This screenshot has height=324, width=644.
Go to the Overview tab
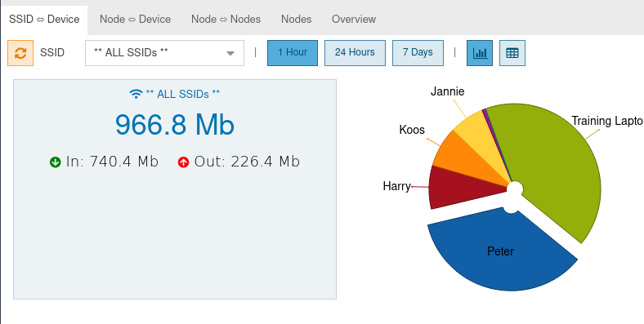pos(354,20)
